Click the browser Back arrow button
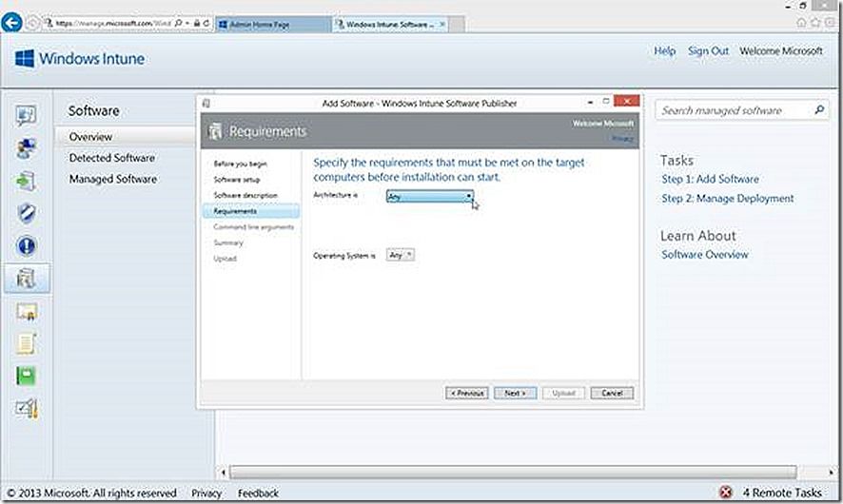This screenshot has height=504, width=843. (11, 23)
